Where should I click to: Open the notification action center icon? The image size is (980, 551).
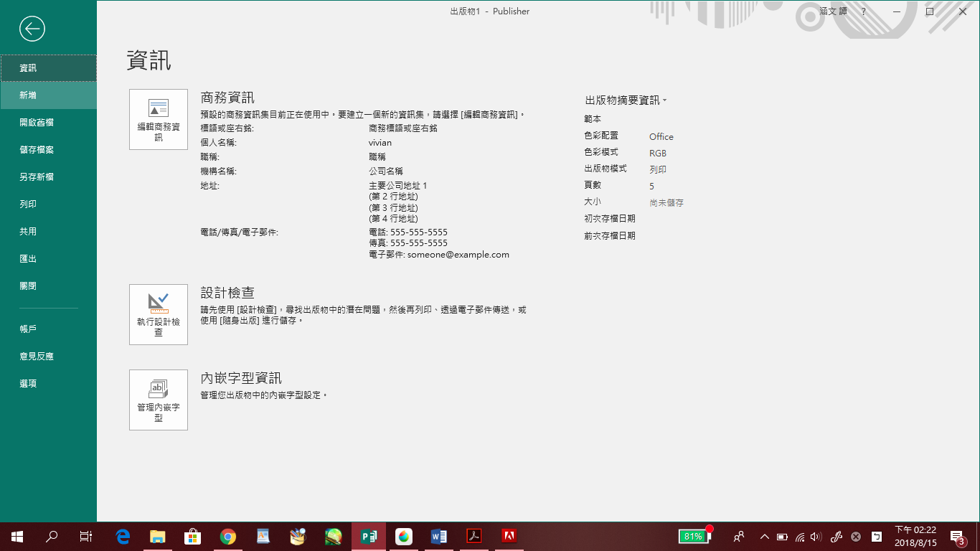pyautogui.click(x=956, y=537)
